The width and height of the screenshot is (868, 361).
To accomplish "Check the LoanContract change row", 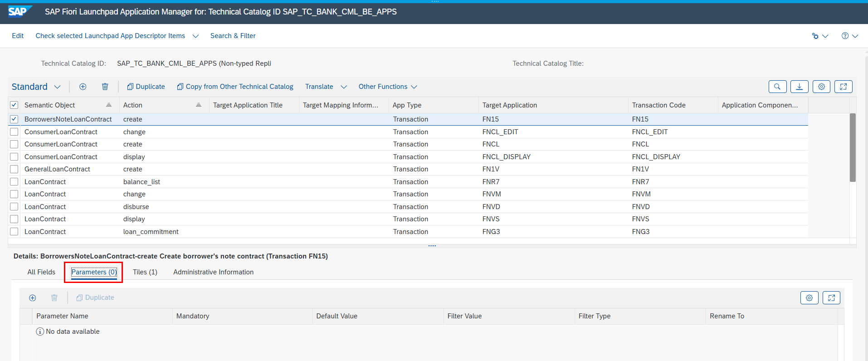I will click(x=14, y=194).
